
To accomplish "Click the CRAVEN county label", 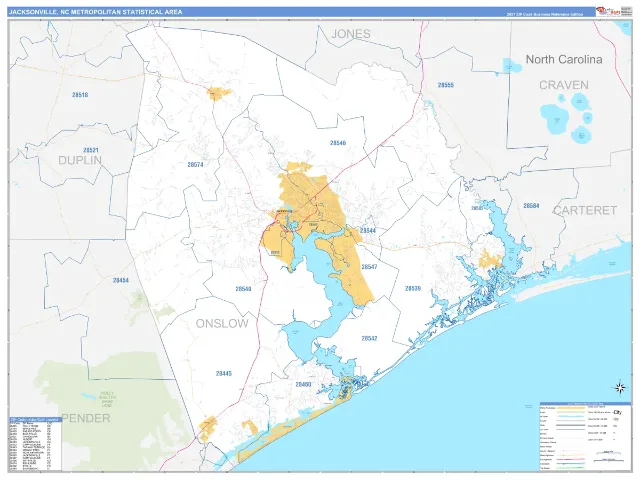I will (564, 85).
